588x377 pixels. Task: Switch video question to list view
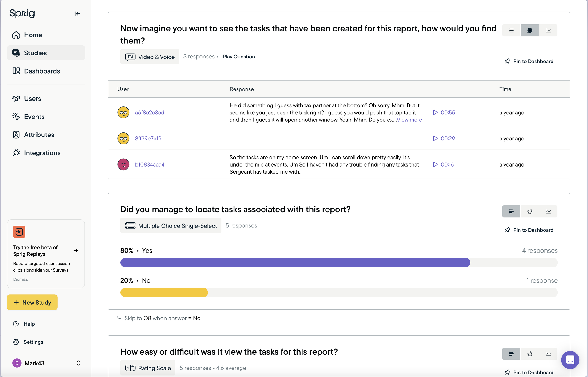coord(511,30)
